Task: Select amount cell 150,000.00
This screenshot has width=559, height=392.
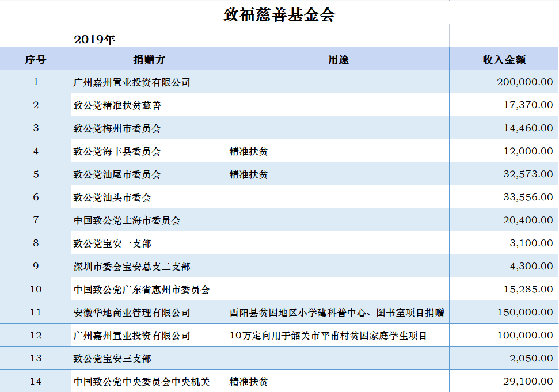Action: coord(504,312)
